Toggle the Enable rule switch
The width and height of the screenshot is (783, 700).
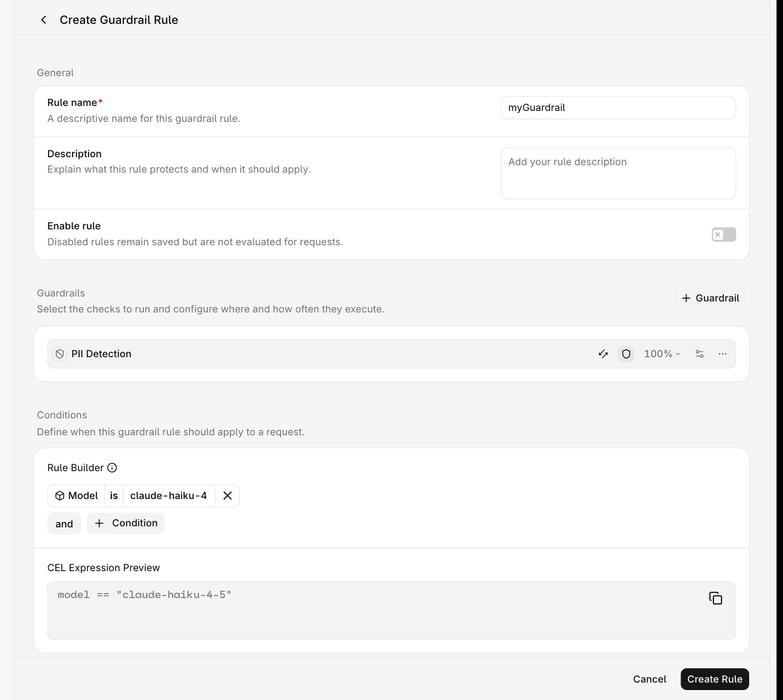click(724, 235)
